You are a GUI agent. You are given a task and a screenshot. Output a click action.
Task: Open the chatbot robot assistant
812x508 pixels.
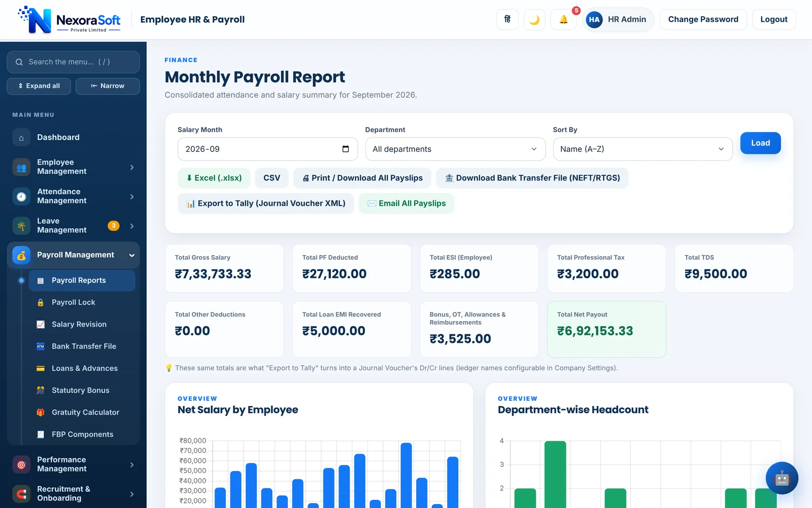point(782,478)
